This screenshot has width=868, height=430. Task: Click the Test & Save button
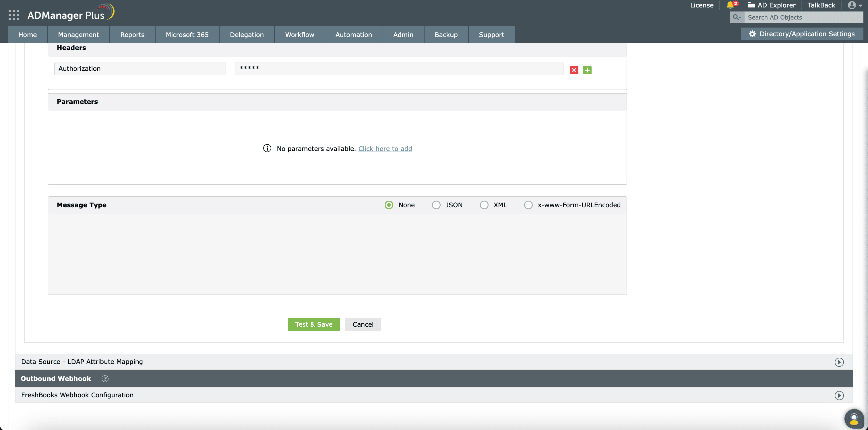point(313,324)
